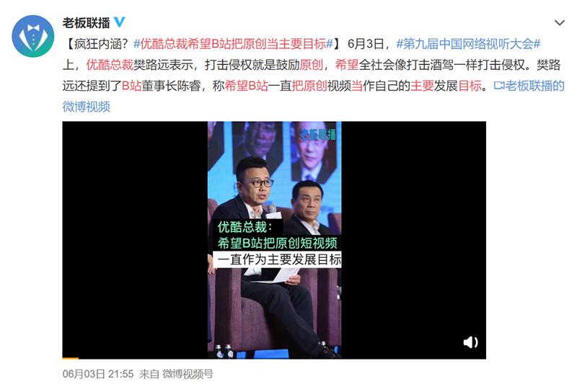Click the video frame to play
This screenshot has height=392, width=577.
coord(274,240)
